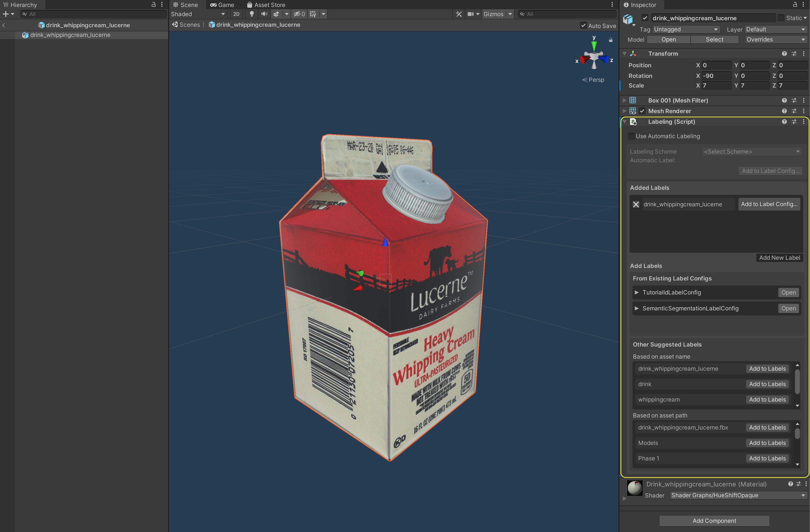Click the Add New Label button
The width and height of the screenshot is (810, 532).
point(779,258)
